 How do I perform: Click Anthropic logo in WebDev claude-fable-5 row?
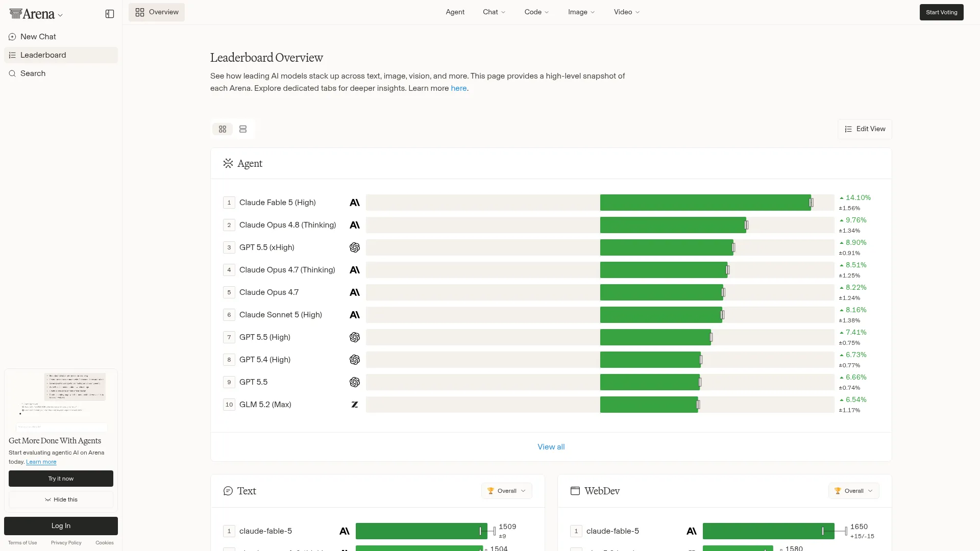click(x=692, y=531)
